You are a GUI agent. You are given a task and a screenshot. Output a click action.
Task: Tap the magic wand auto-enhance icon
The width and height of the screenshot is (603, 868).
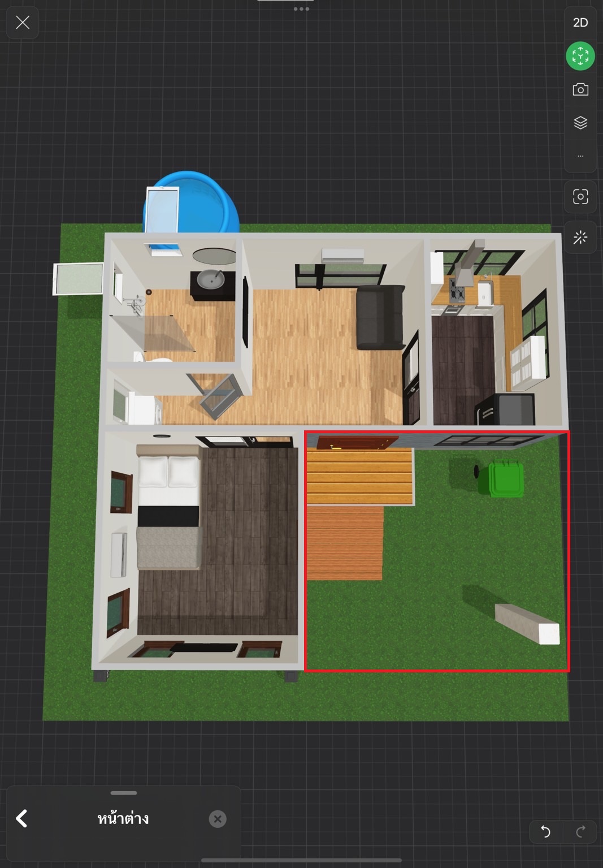pyautogui.click(x=580, y=237)
